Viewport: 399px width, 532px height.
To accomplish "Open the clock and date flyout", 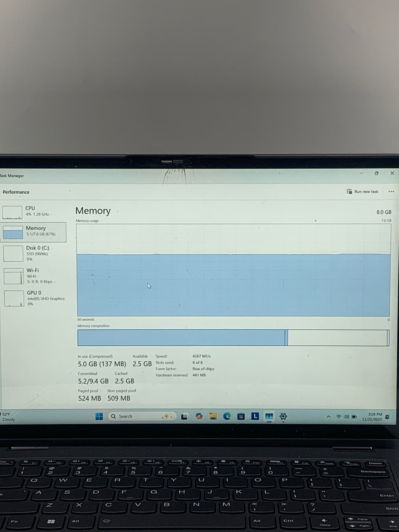I will 372,417.
